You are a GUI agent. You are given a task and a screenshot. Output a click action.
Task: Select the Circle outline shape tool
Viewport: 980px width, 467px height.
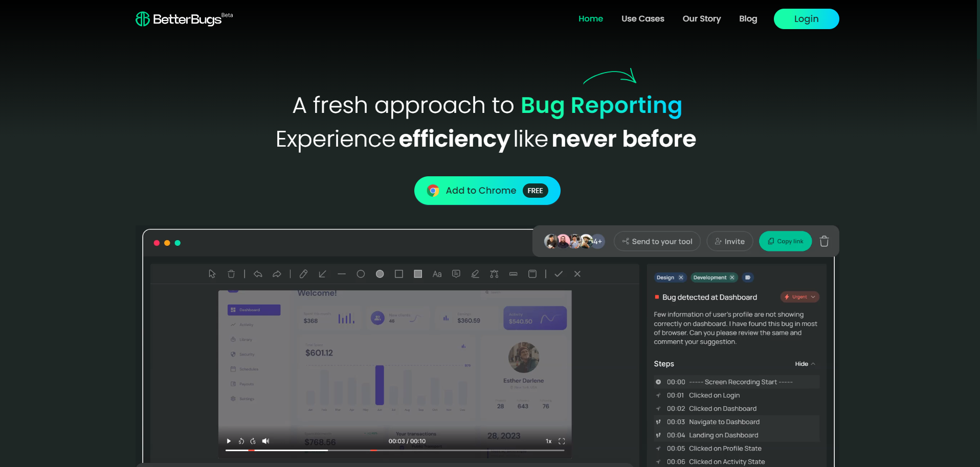coord(361,274)
